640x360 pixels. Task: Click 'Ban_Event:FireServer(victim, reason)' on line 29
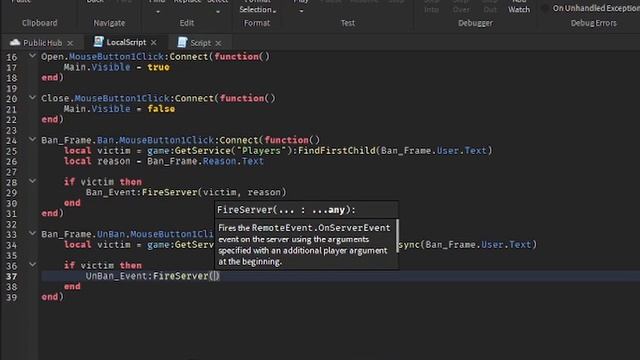click(186, 192)
